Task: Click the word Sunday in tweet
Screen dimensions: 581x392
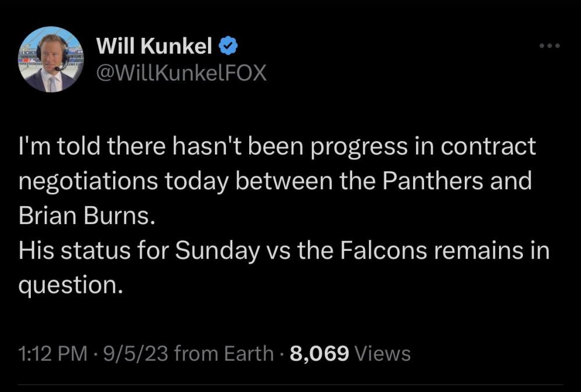Action: click(x=217, y=250)
